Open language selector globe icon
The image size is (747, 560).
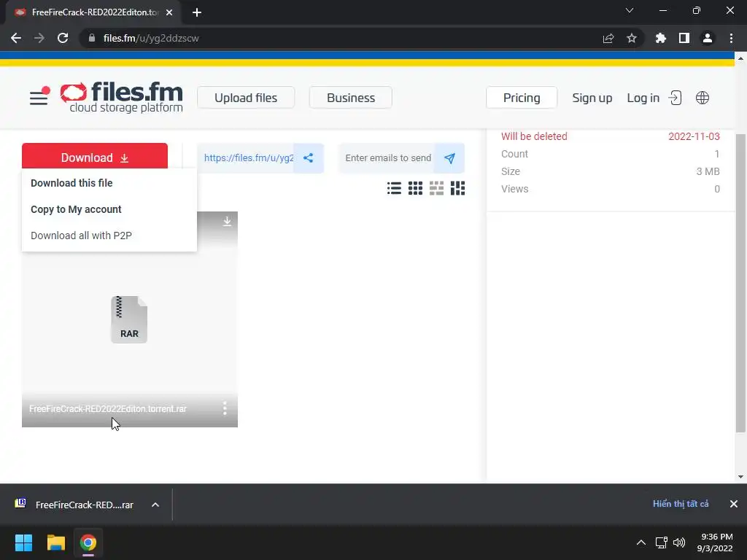[x=703, y=98]
